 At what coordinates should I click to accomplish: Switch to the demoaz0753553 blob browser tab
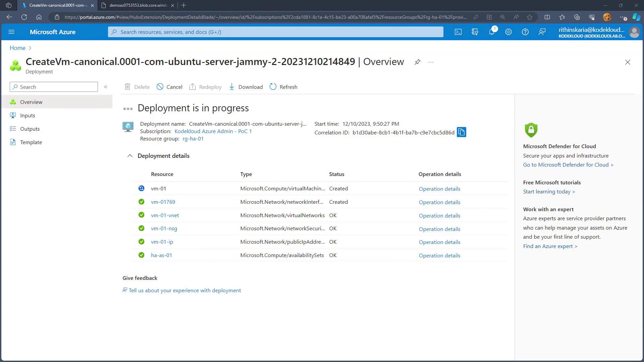[x=138, y=5]
